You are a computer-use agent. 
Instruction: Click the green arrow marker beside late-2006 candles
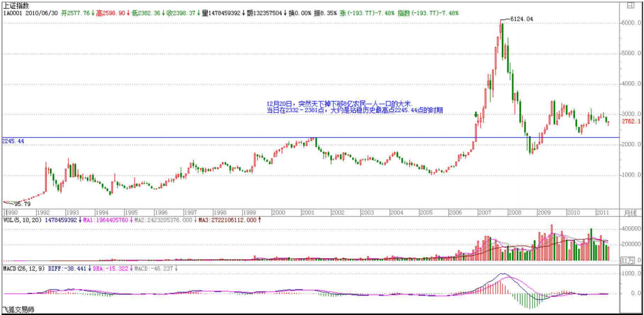point(475,114)
